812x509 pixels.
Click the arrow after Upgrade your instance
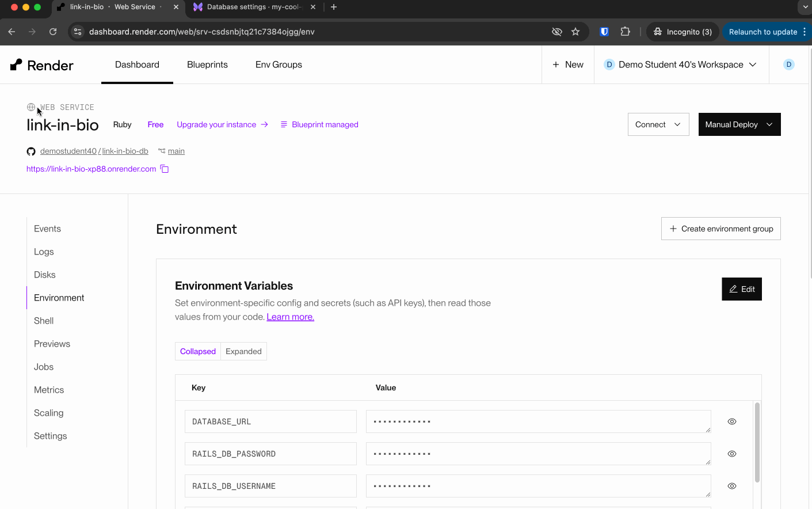265,124
